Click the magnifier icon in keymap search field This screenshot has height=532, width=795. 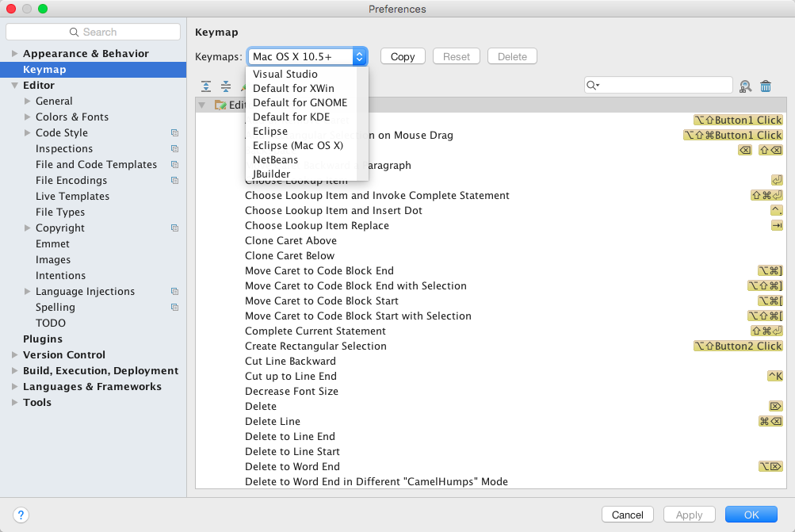coord(593,86)
